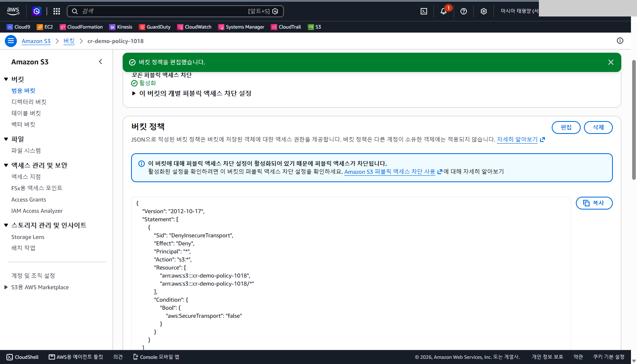Open the region selector 아시아 태평양
Viewport: 637px width, 364px height.
tap(519, 11)
